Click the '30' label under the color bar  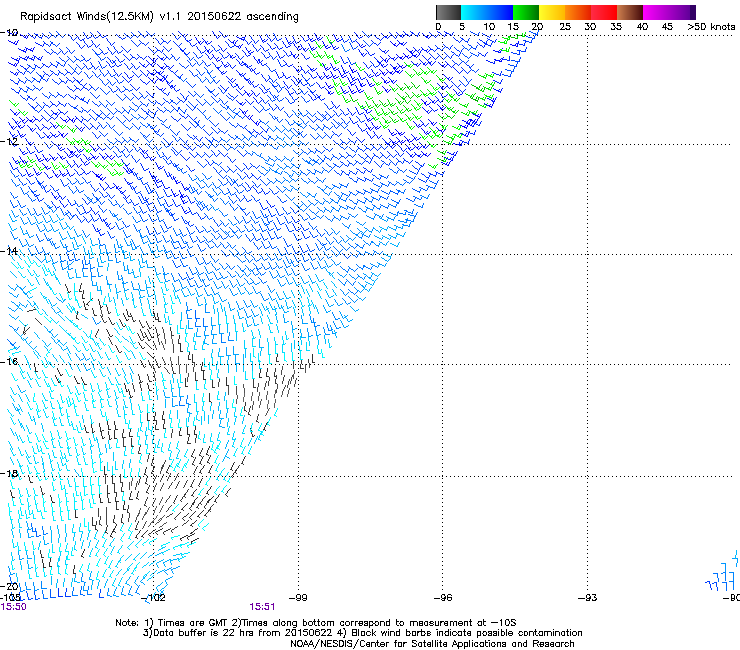590,27
